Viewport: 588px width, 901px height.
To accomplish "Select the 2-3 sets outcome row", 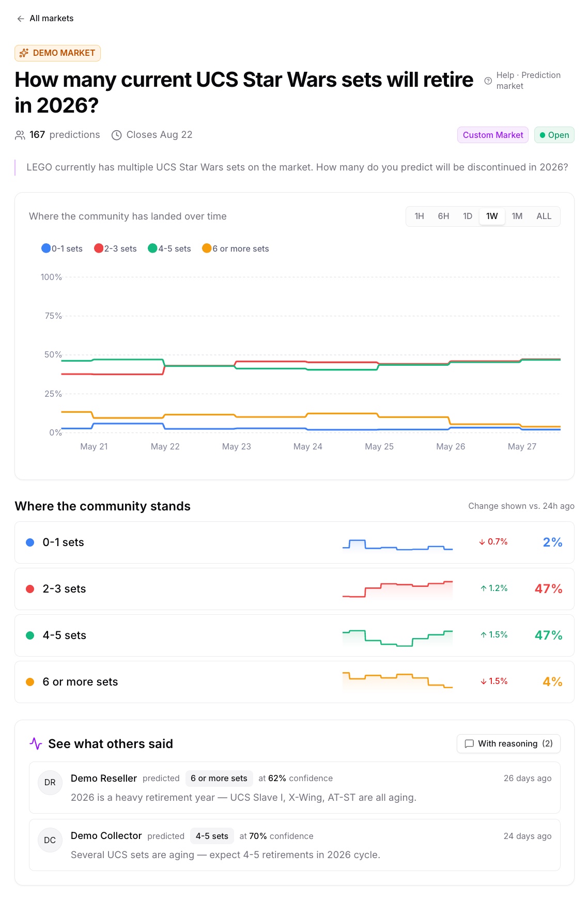I will (x=295, y=589).
